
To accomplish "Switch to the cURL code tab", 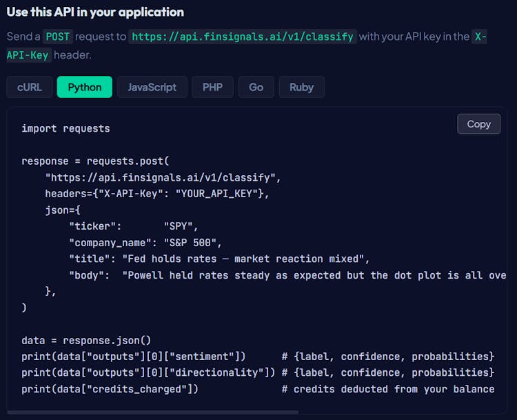I will [x=30, y=87].
